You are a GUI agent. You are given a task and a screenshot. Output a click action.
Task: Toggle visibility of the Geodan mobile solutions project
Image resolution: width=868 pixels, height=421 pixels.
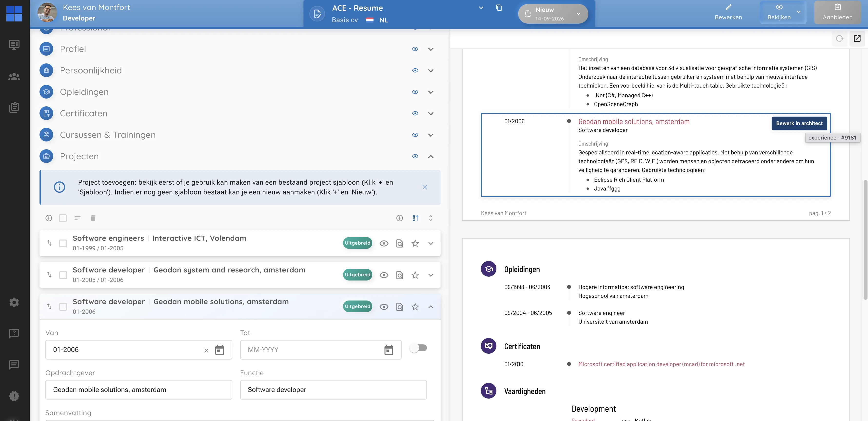[x=384, y=307]
